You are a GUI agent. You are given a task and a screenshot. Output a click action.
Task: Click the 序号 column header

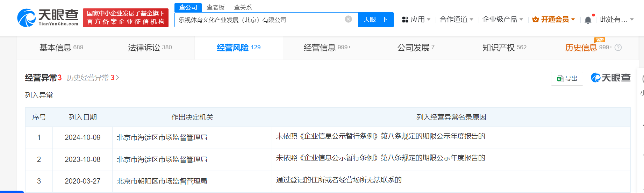pyautogui.click(x=39, y=117)
